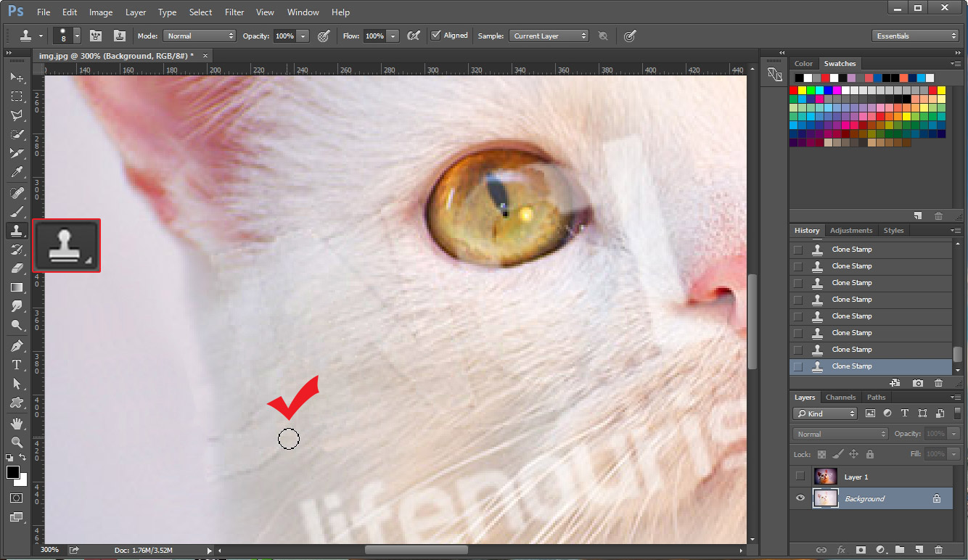
Task: Select the Smudge tool
Action: [x=17, y=306]
